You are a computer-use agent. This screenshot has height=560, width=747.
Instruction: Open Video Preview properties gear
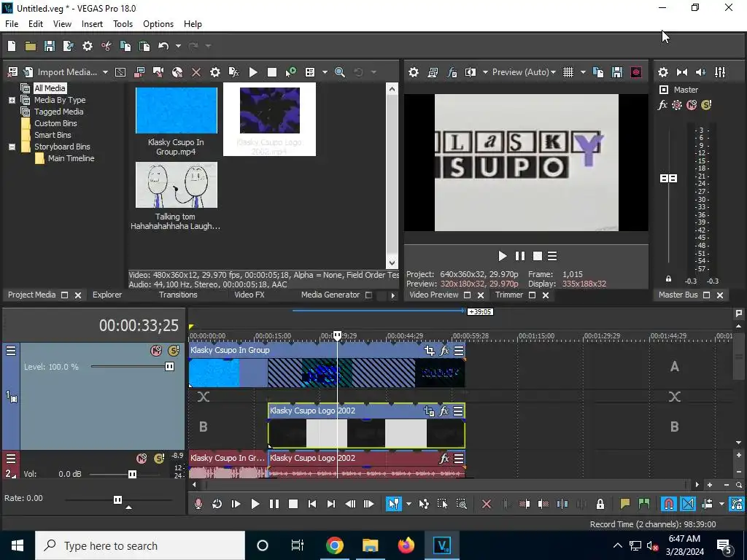pyautogui.click(x=414, y=72)
